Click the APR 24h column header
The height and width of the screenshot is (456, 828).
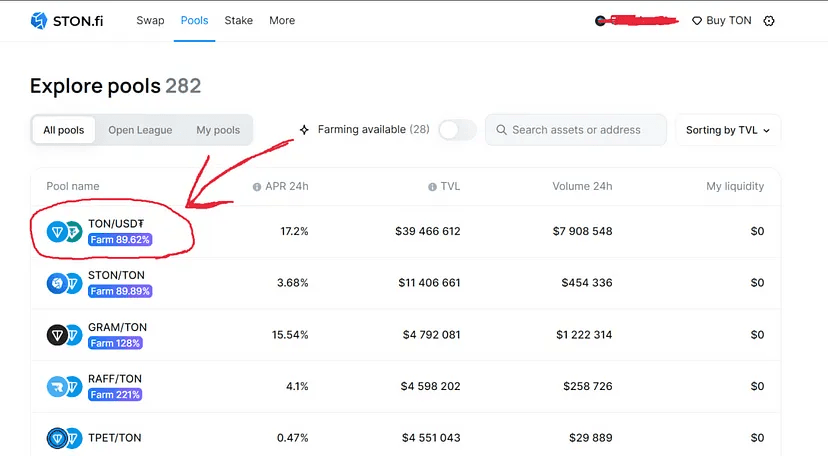[x=287, y=186]
